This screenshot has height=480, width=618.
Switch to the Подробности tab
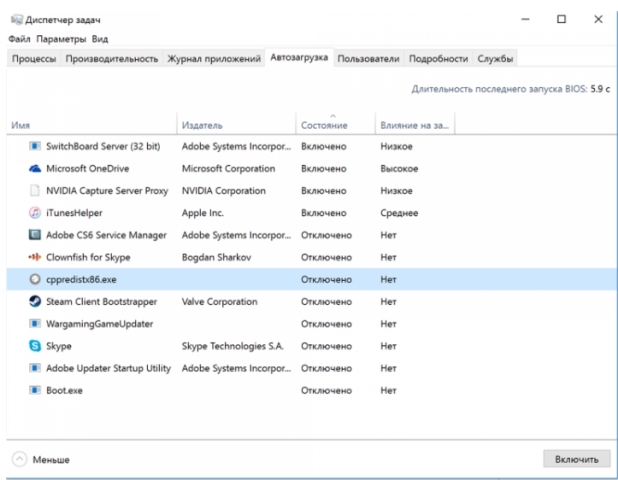point(438,59)
